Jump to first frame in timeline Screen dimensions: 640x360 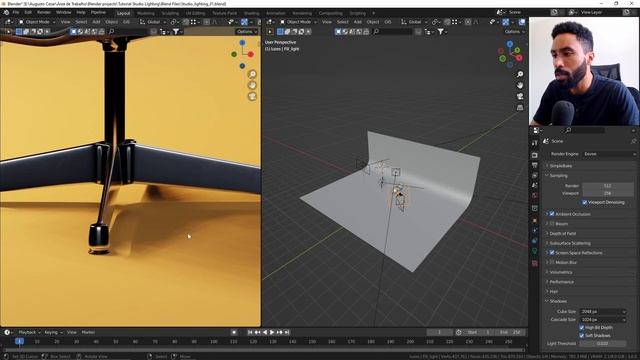pos(250,333)
